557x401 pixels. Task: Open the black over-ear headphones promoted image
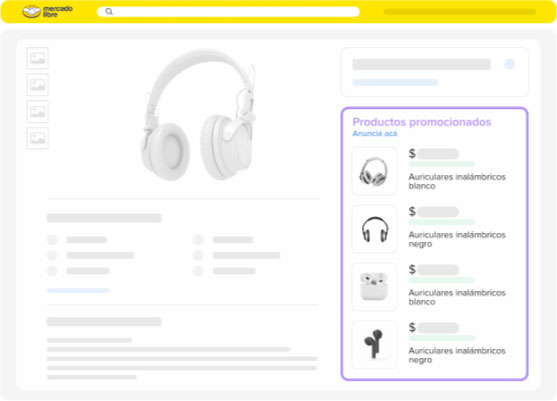(374, 229)
